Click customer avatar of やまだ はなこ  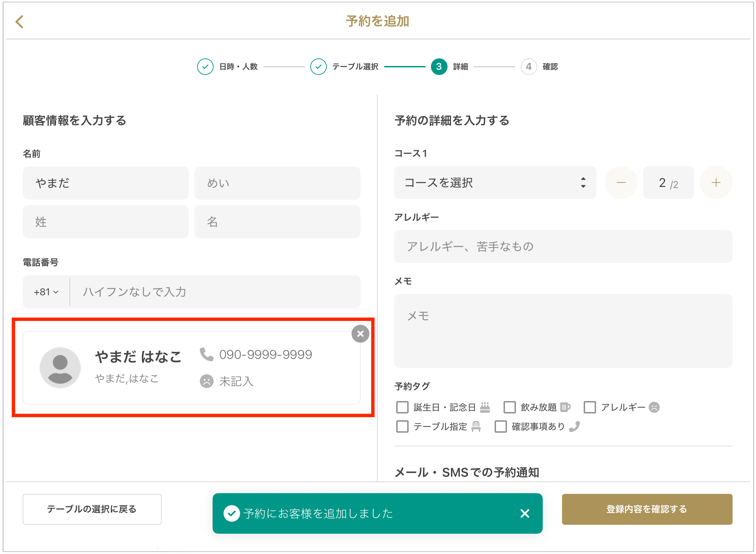[x=60, y=367]
